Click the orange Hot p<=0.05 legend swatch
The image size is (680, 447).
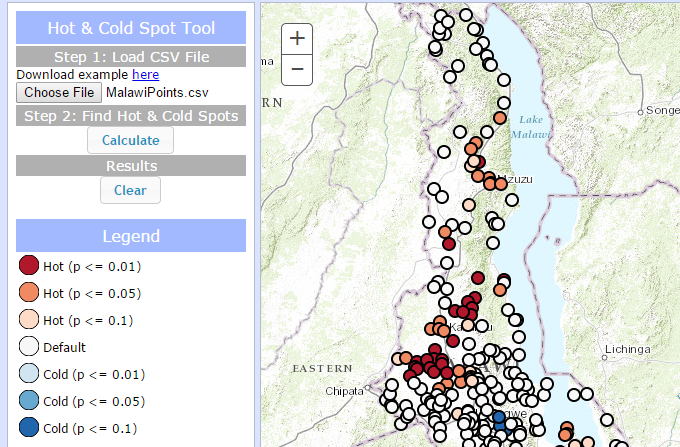pyautogui.click(x=29, y=293)
